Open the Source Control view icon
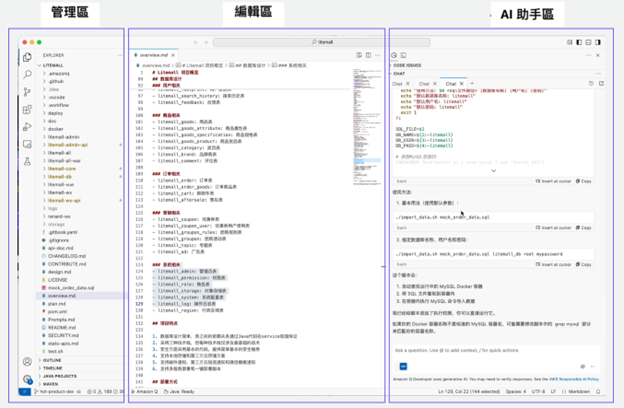The height and width of the screenshot is (408, 624). point(27,92)
